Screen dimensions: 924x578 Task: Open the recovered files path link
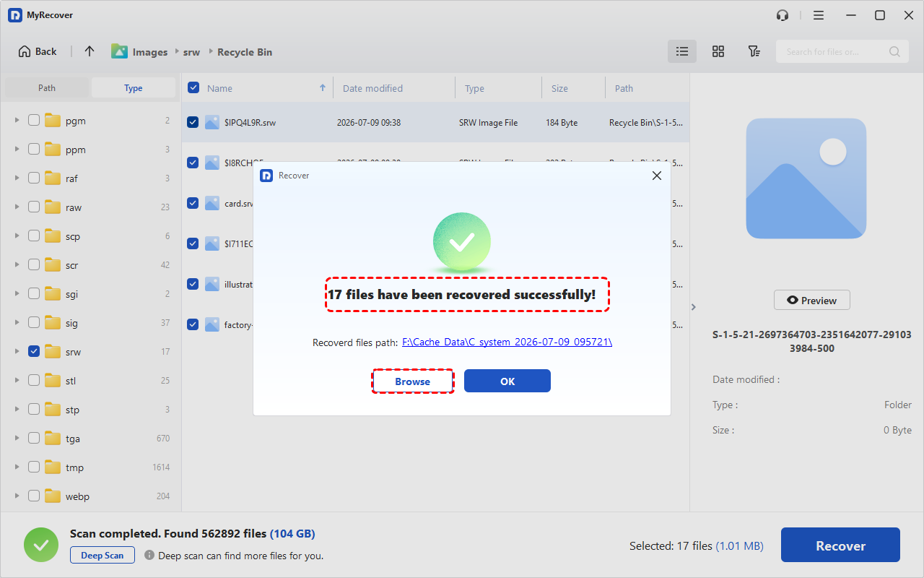click(507, 342)
